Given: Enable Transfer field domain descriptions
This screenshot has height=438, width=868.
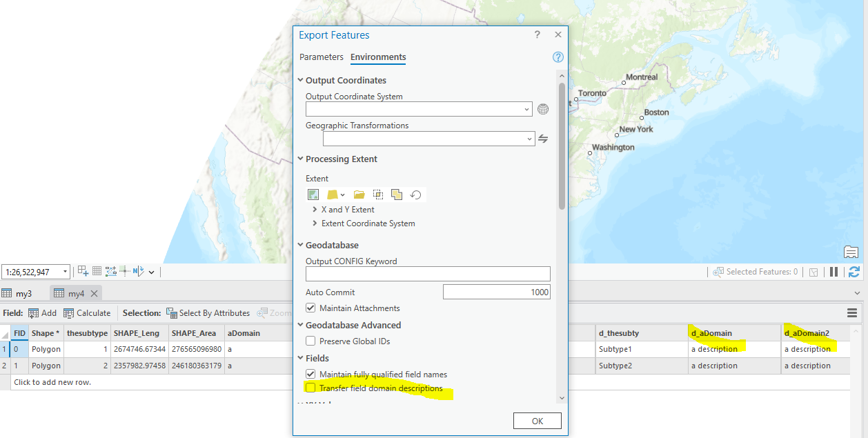Looking at the screenshot, I should (311, 388).
